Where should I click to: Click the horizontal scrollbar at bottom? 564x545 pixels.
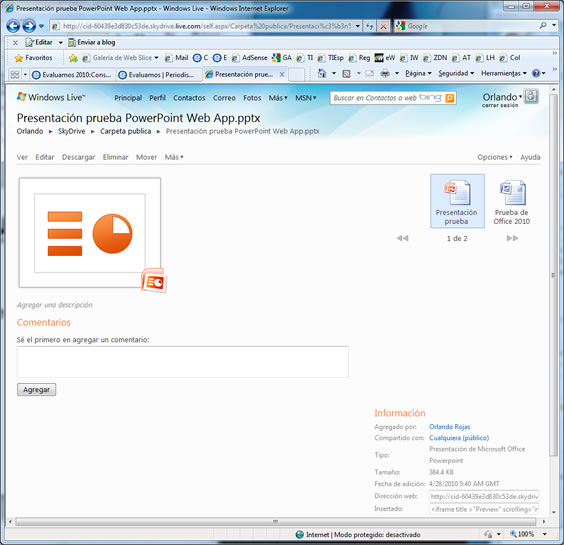276,521
